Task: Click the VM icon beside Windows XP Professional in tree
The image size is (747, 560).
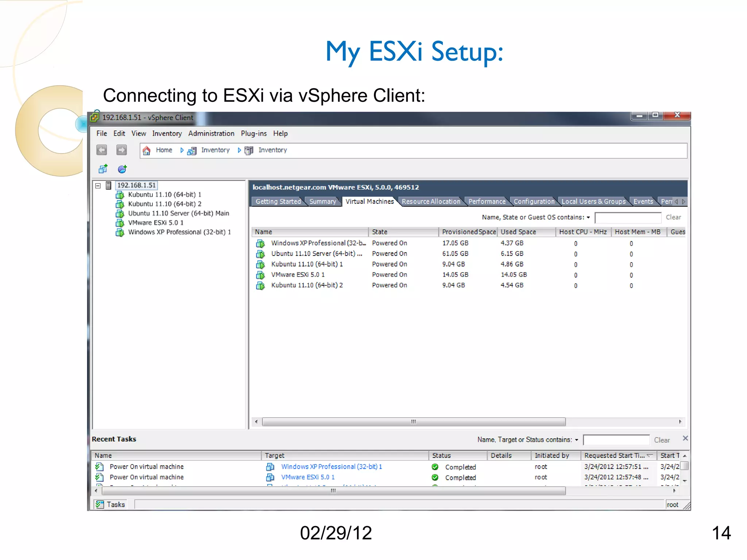Action: tap(120, 232)
